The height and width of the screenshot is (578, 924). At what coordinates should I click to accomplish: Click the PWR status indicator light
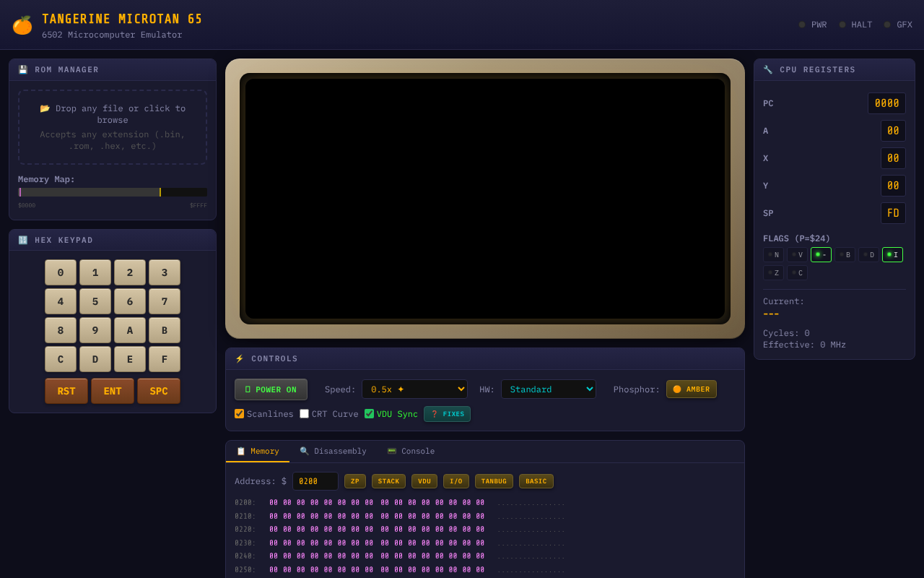801,24
